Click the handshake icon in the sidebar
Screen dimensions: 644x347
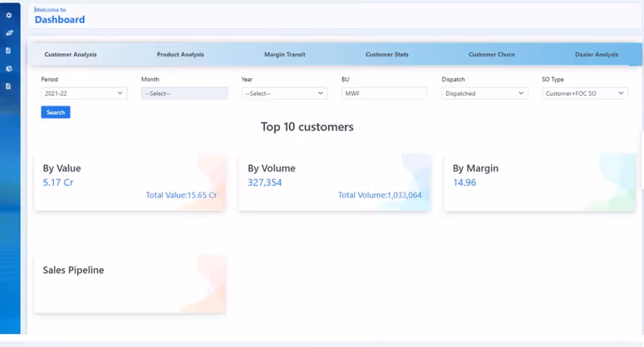(9, 33)
